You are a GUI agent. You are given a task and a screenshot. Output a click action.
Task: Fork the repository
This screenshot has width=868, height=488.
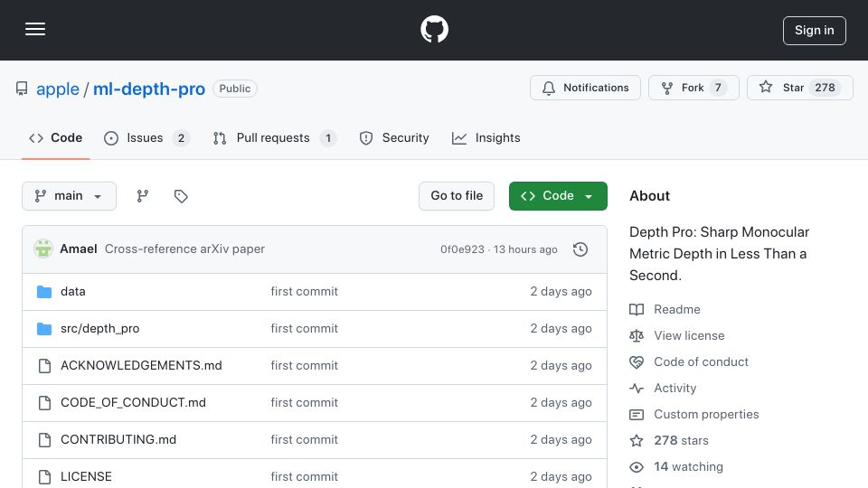pos(693,88)
